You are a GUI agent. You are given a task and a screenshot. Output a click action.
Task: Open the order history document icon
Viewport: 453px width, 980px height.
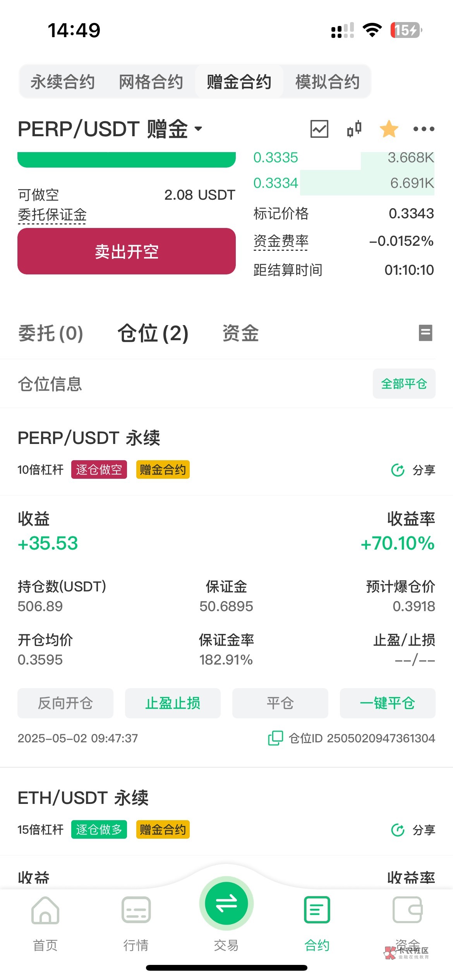point(426,333)
